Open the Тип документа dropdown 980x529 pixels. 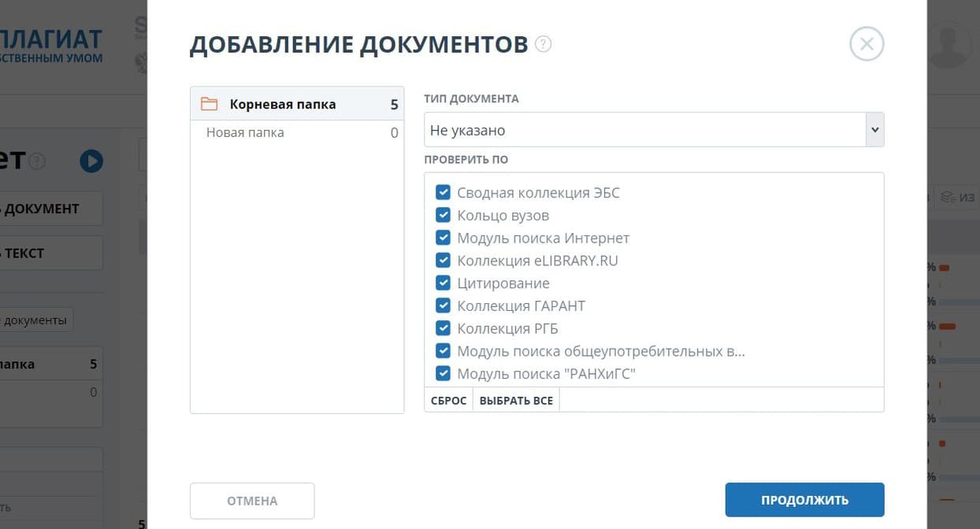pos(644,130)
